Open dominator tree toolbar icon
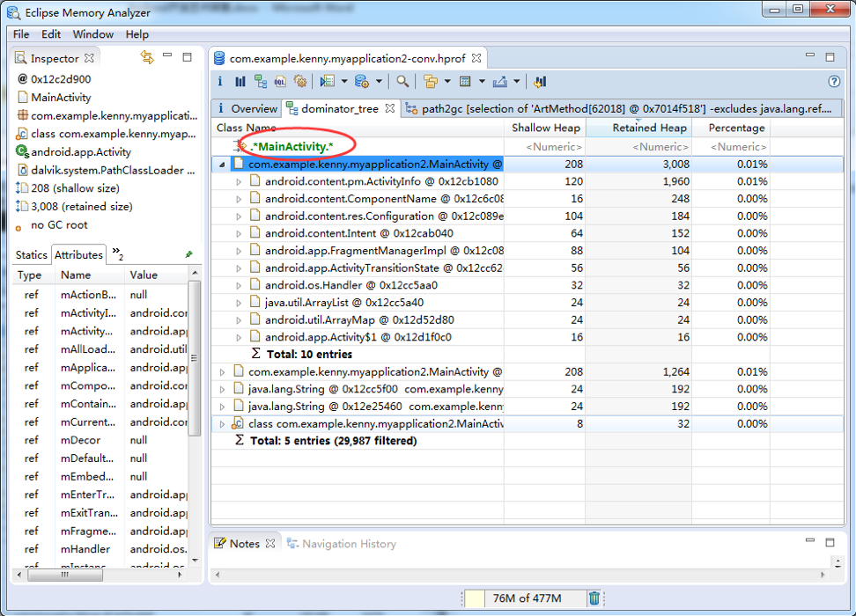Viewport: 856px width, 616px height. coord(261,82)
